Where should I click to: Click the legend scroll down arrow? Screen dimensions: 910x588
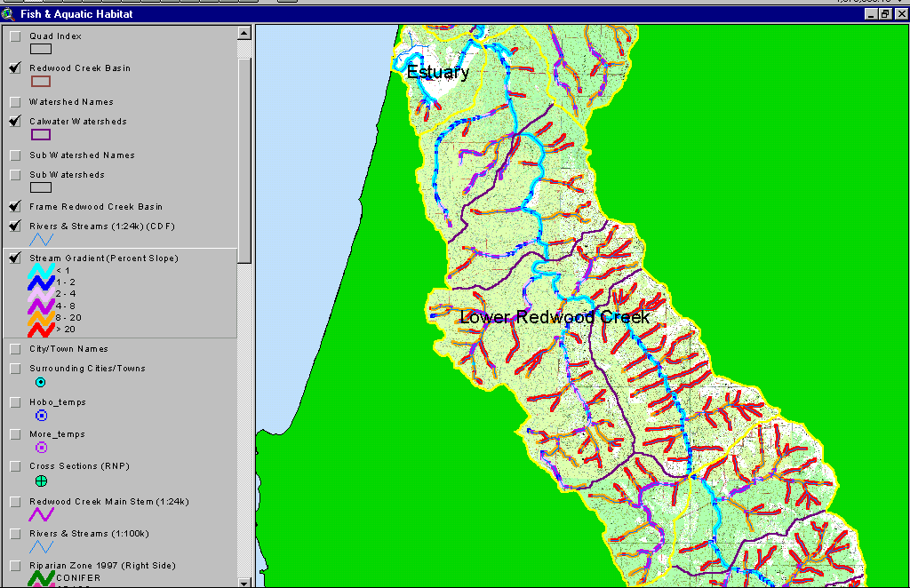pyautogui.click(x=244, y=582)
